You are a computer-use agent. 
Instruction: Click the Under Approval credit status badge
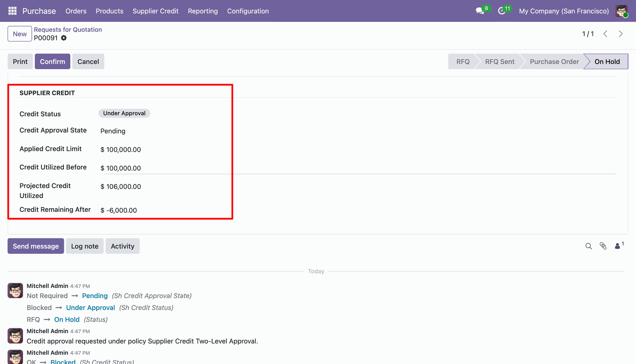[x=124, y=113]
